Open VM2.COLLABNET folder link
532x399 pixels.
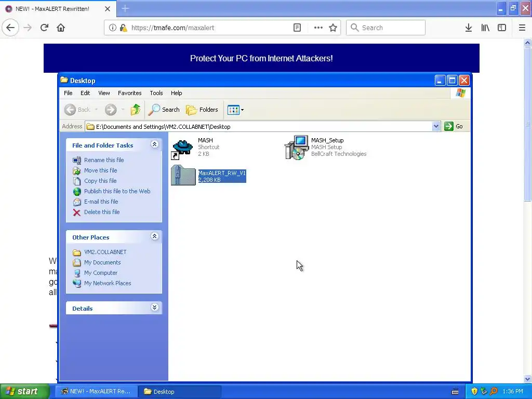click(x=105, y=252)
